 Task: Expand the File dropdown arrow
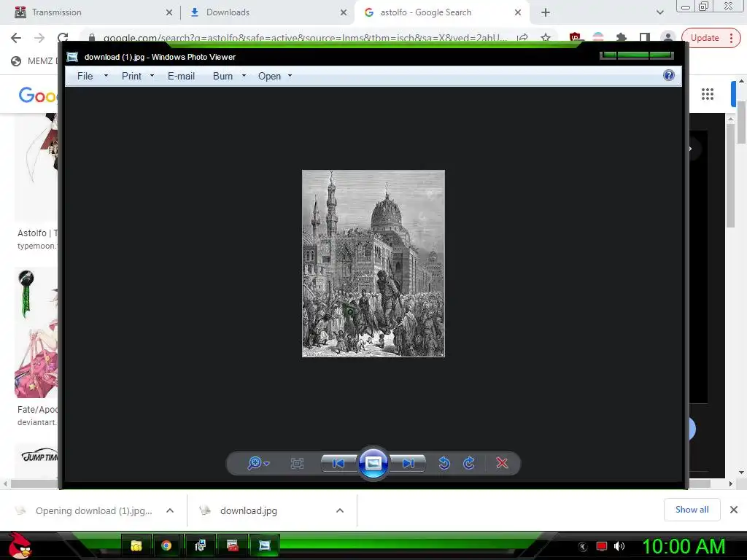[x=106, y=76]
